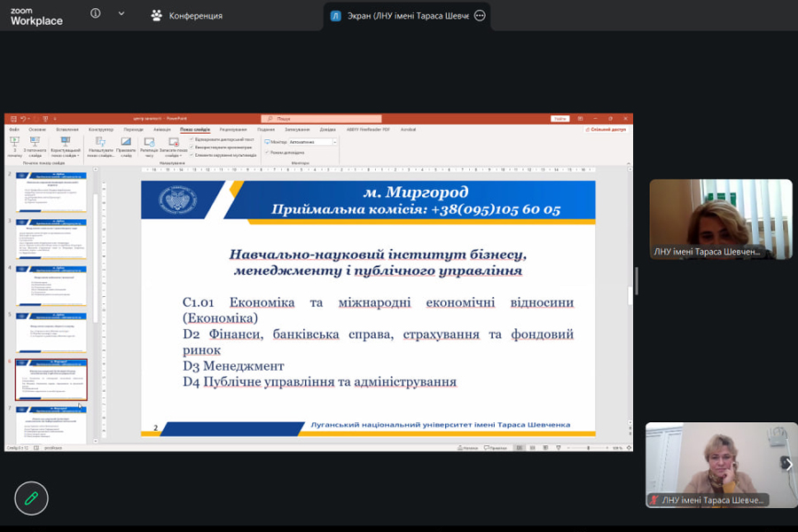Customize Quick Access Toolbar dropdown
798x532 pixels.
tap(55, 119)
